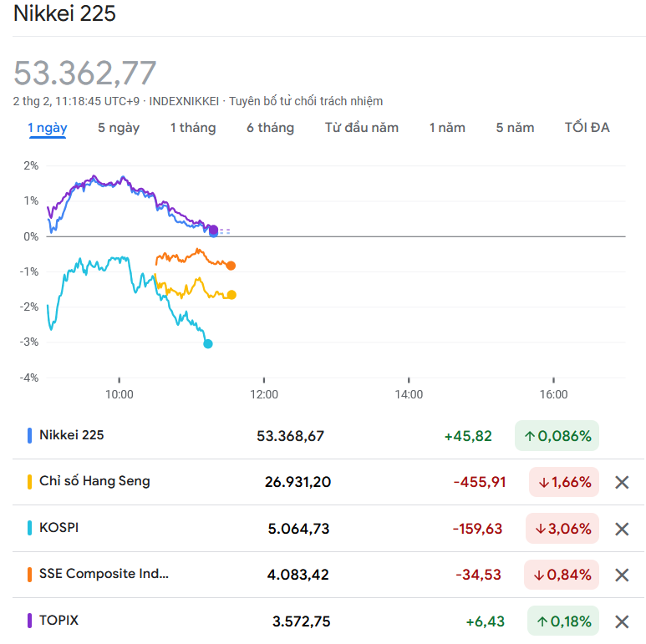Open TOPIX index details
Viewport: 646px width, 644px height.
tap(59, 621)
